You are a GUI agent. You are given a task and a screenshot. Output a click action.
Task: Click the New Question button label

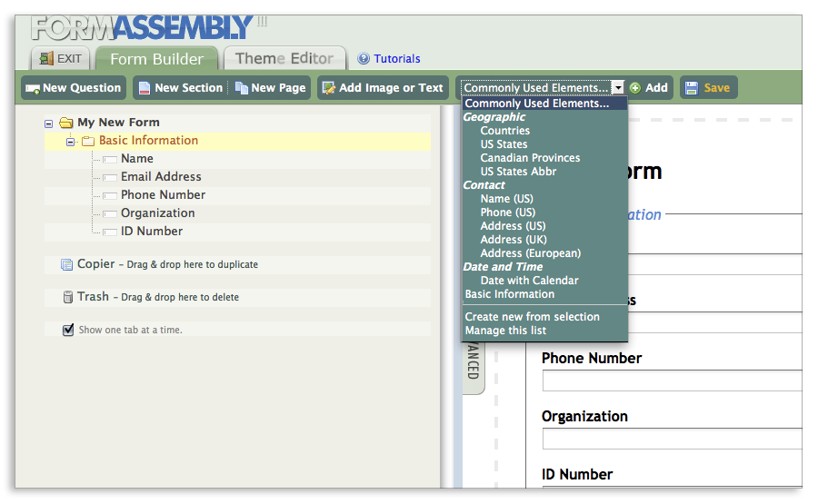(82, 88)
